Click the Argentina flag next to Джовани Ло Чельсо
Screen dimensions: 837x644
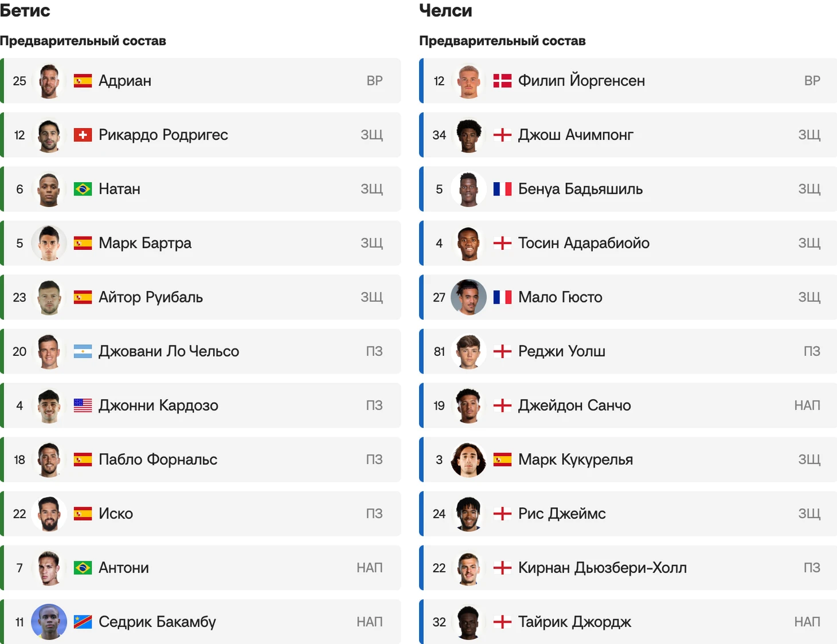tap(83, 351)
